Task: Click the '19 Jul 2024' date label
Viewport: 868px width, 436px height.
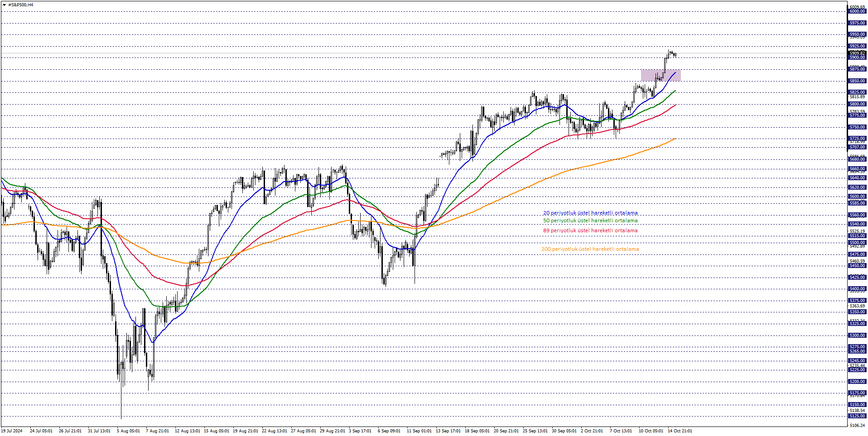Action: coord(12,431)
